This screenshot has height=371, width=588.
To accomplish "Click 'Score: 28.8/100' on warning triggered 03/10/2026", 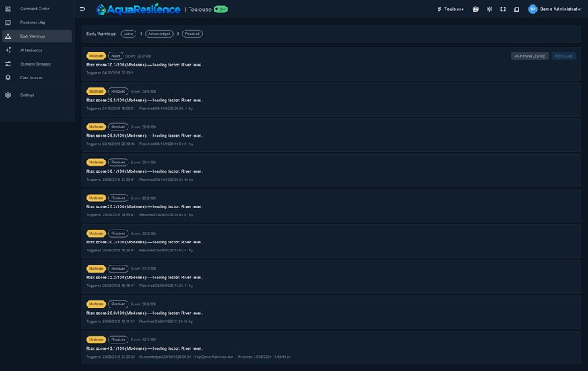I will [x=143, y=127].
